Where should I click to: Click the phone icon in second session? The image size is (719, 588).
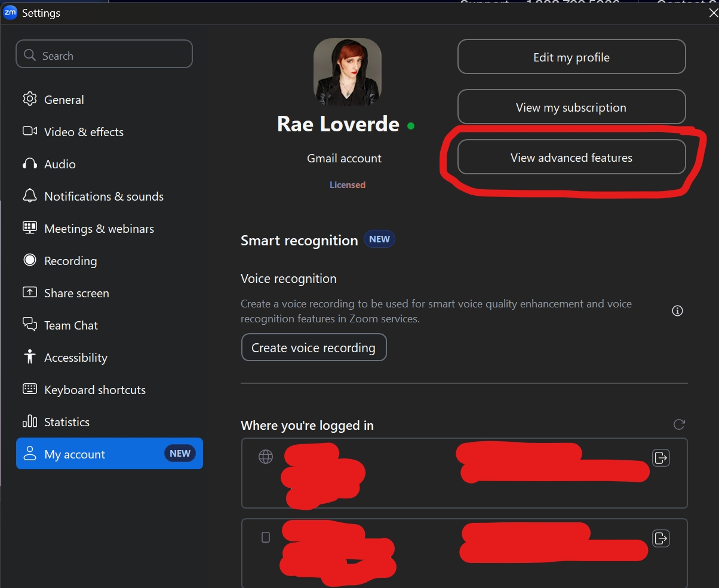pyautogui.click(x=266, y=537)
